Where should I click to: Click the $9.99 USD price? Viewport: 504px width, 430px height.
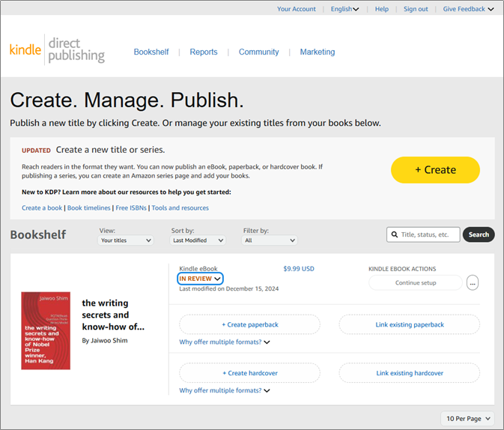pos(299,268)
